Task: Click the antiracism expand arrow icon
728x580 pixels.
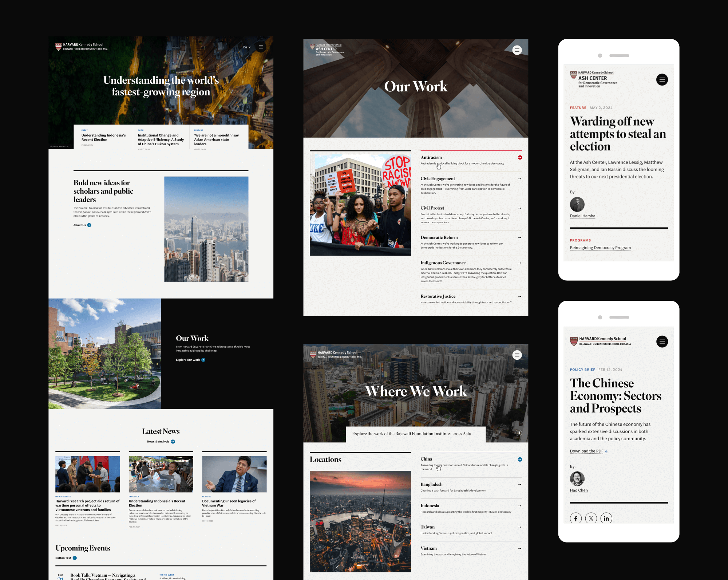Action: point(520,157)
